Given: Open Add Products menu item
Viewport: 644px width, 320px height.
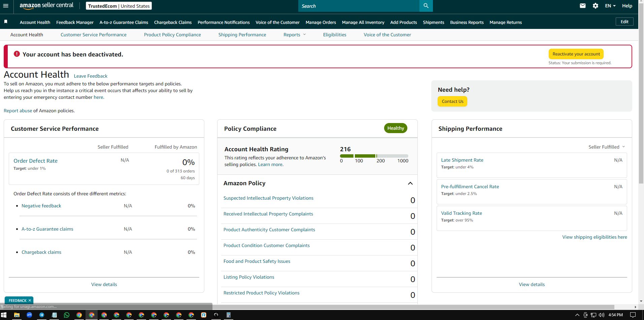Looking at the screenshot, I should point(403,22).
